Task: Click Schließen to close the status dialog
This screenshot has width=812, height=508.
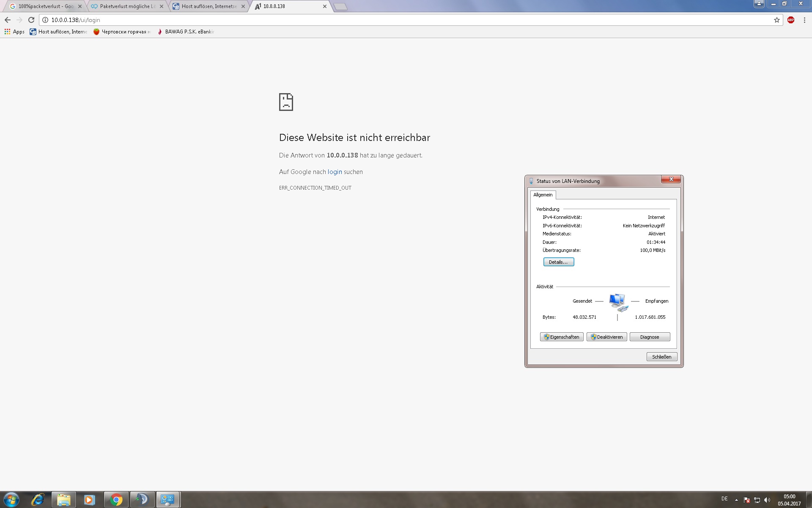Action: 661,357
